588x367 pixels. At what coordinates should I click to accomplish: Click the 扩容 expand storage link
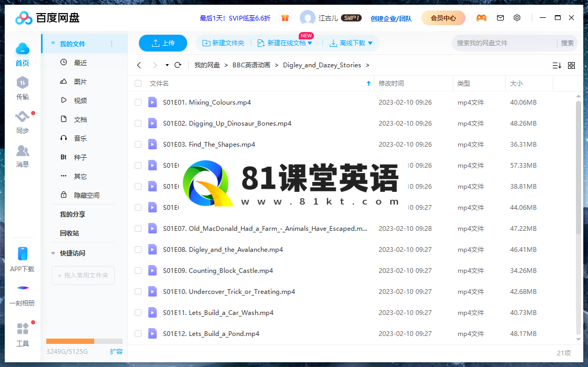[x=116, y=351]
